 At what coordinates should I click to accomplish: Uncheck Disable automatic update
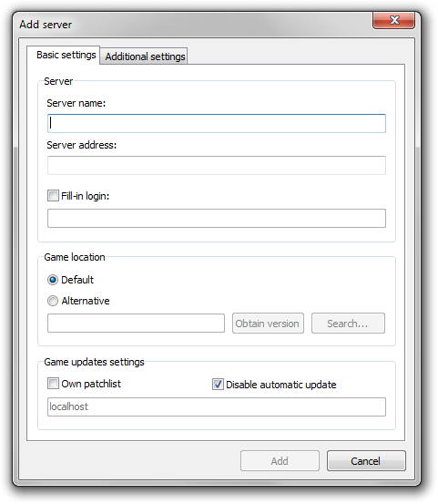coord(218,385)
